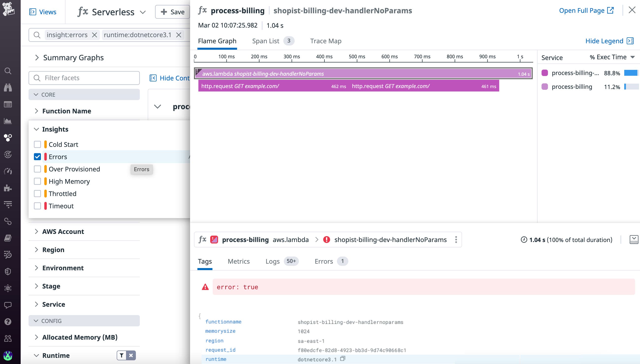Collapse the Insights facet section
640x364 pixels.
click(36, 129)
